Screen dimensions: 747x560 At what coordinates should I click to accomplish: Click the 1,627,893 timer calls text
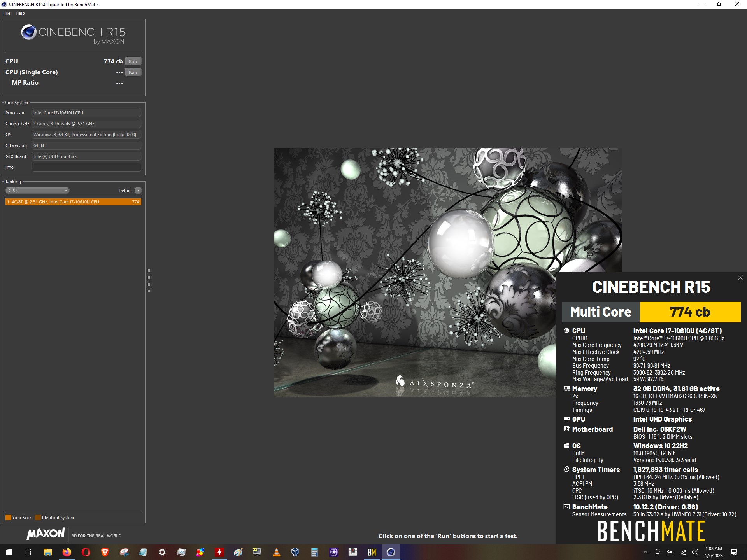point(666,470)
